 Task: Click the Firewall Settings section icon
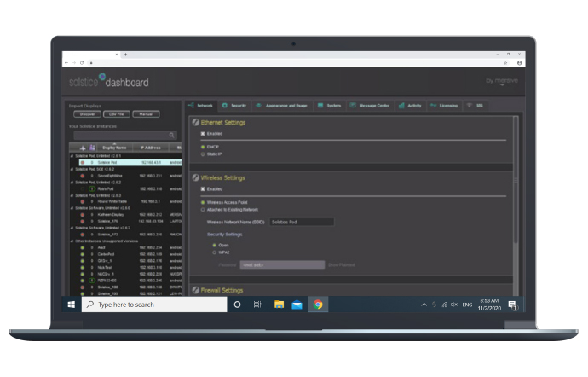pos(195,290)
